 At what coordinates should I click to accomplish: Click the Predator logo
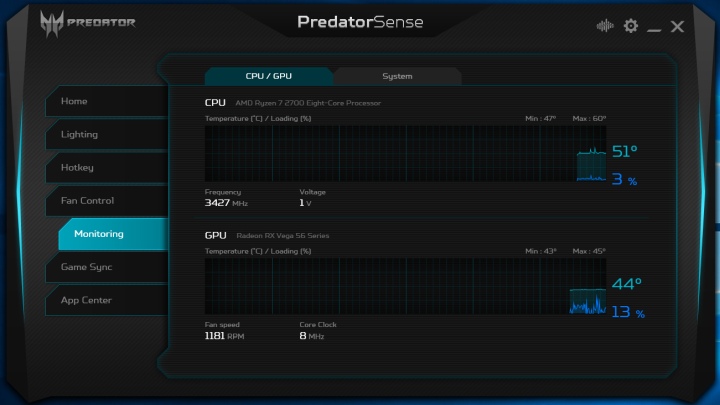(87, 23)
